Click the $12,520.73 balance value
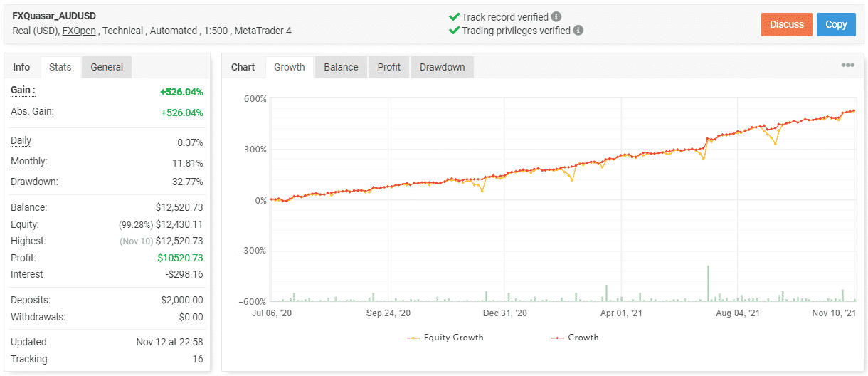The height and width of the screenshot is (376, 868). (x=179, y=208)
